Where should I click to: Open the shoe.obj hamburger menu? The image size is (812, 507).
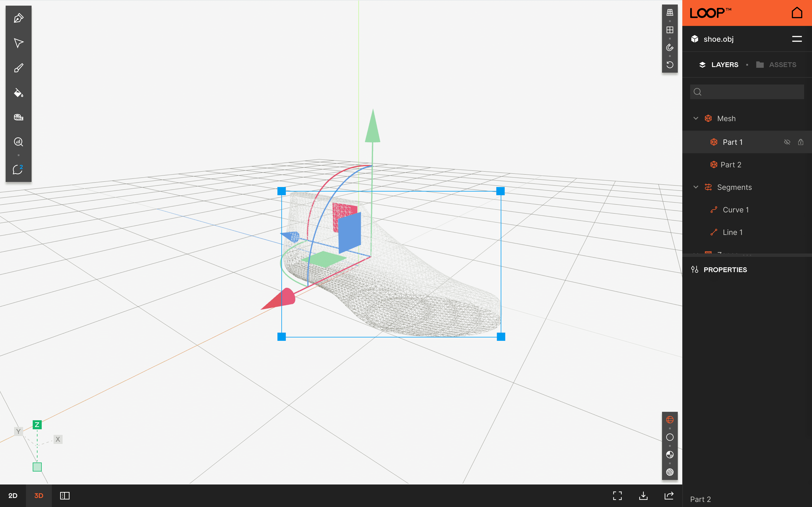[x=797, y=39]
